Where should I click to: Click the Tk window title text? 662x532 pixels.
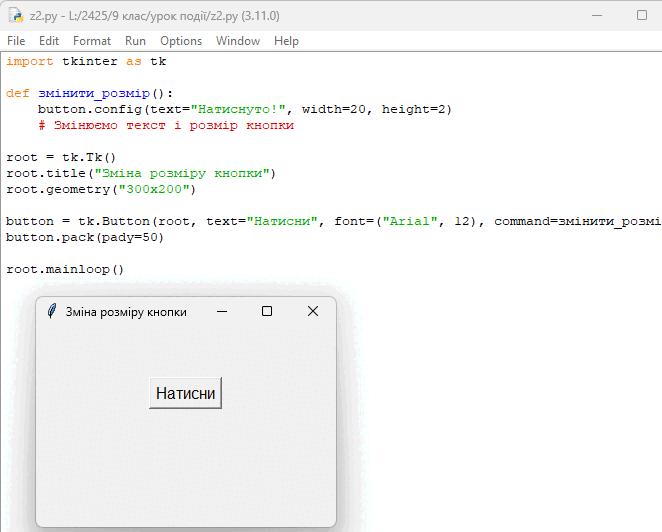[x=126, y=312]
